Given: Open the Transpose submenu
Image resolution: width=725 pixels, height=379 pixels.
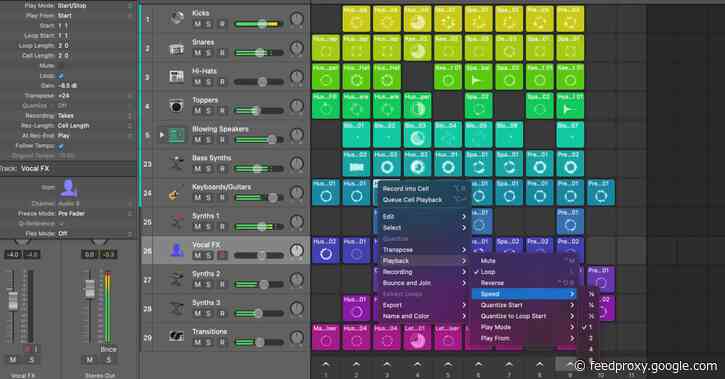Looking at the screenshot, I should (x=424, y=250).
